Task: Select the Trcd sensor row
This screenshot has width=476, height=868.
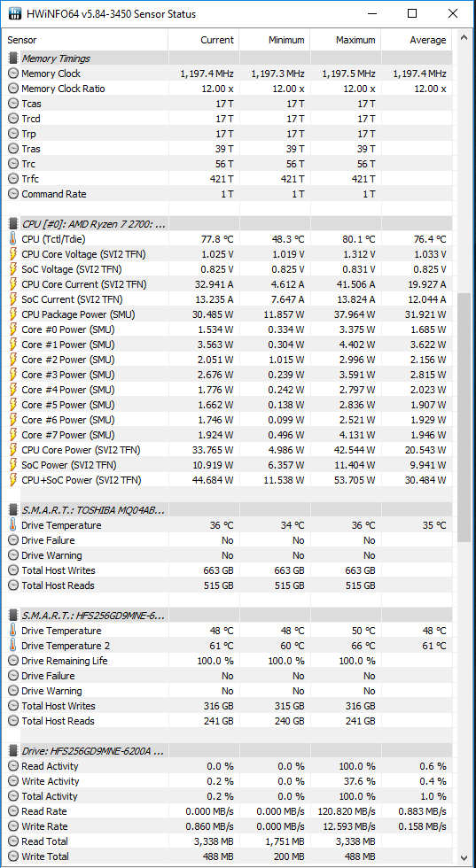Action: (228, 119)
